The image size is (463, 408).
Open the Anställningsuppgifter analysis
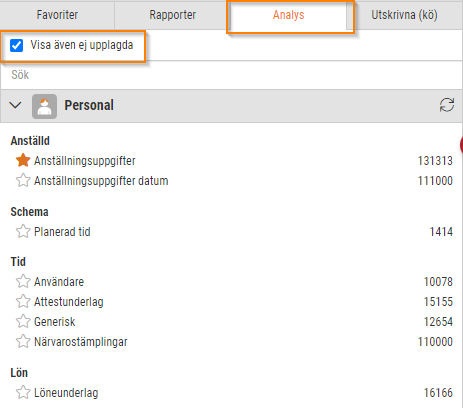[x=85, y=161]
